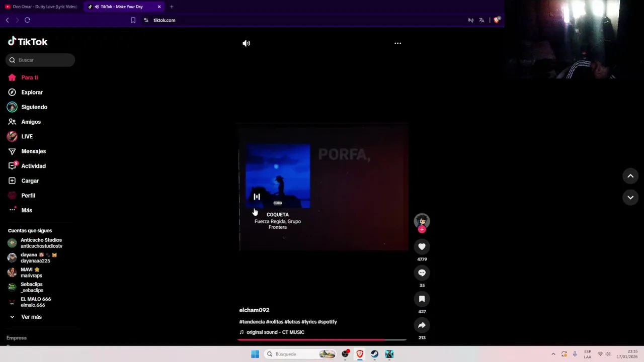Screen dimensions: 644x362
Task: Save the video with the bookmark icon
Action: pos(422,299)
